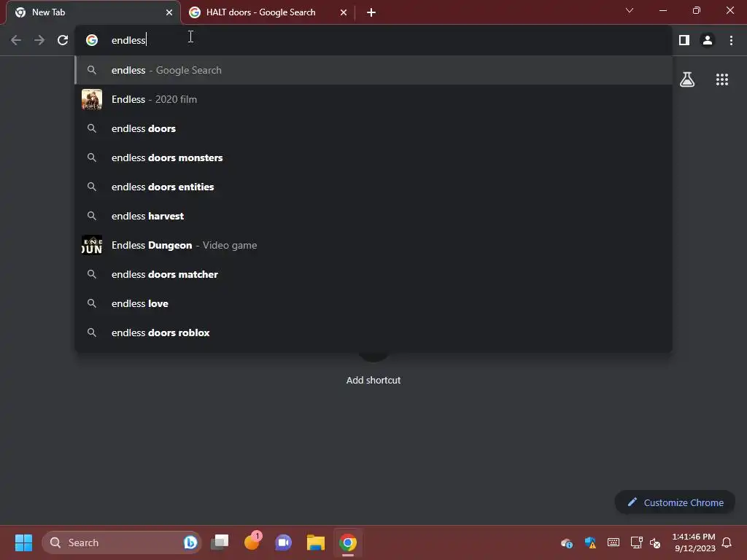This screenshot has height=560, width=747.
Task: Open the purple video chat taskbar app
Action: tap(284, 542)
